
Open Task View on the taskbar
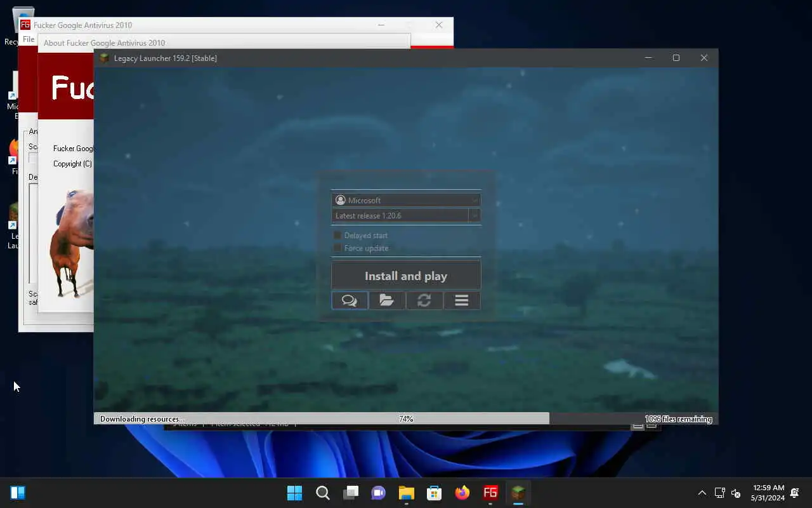click(351, 493)
